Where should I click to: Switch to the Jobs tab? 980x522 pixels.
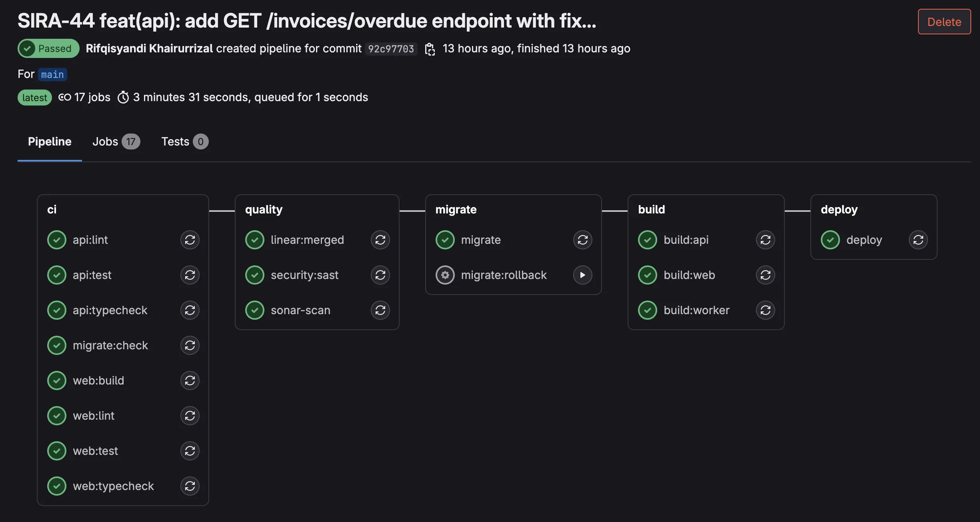click(x=116, y=141)
